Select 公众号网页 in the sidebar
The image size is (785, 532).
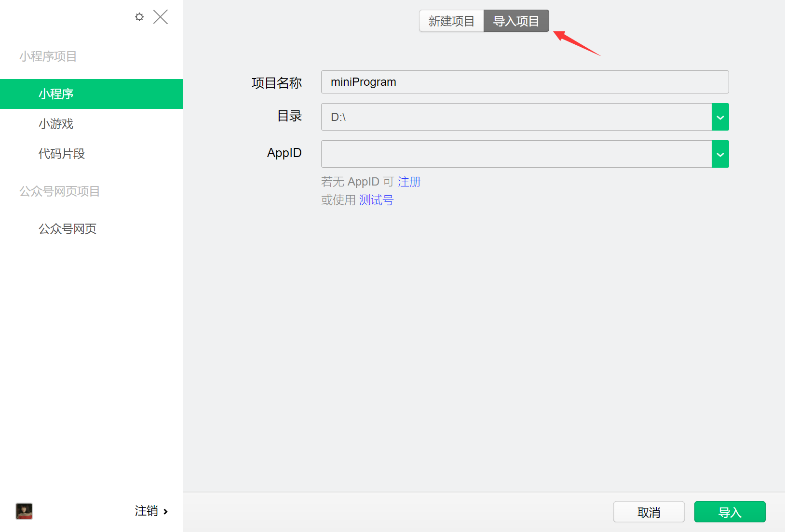[92, 229]
